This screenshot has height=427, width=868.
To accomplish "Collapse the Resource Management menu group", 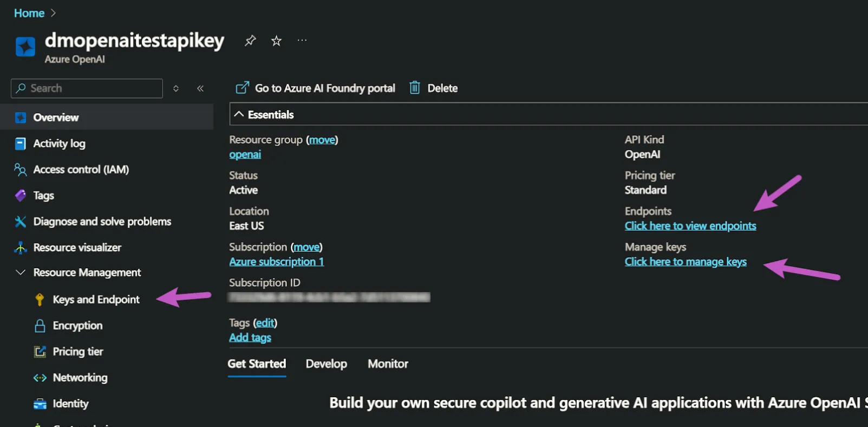I will (x=21, y=272).
